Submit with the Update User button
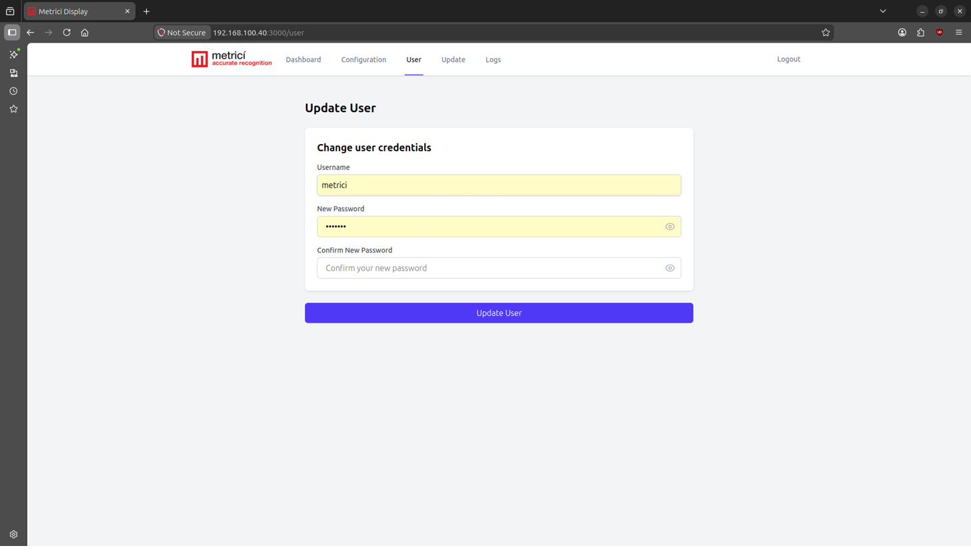 499,313
